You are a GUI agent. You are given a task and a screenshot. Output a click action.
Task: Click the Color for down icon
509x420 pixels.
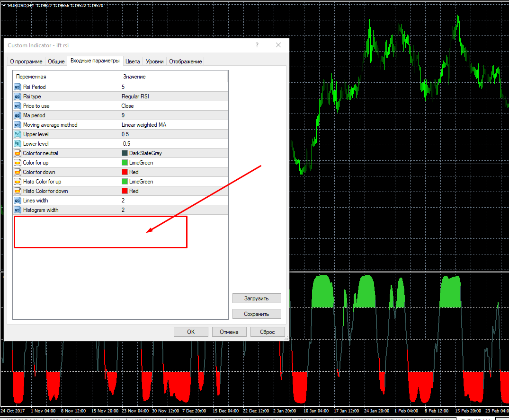pyautogui.click(x=18, y=172)
